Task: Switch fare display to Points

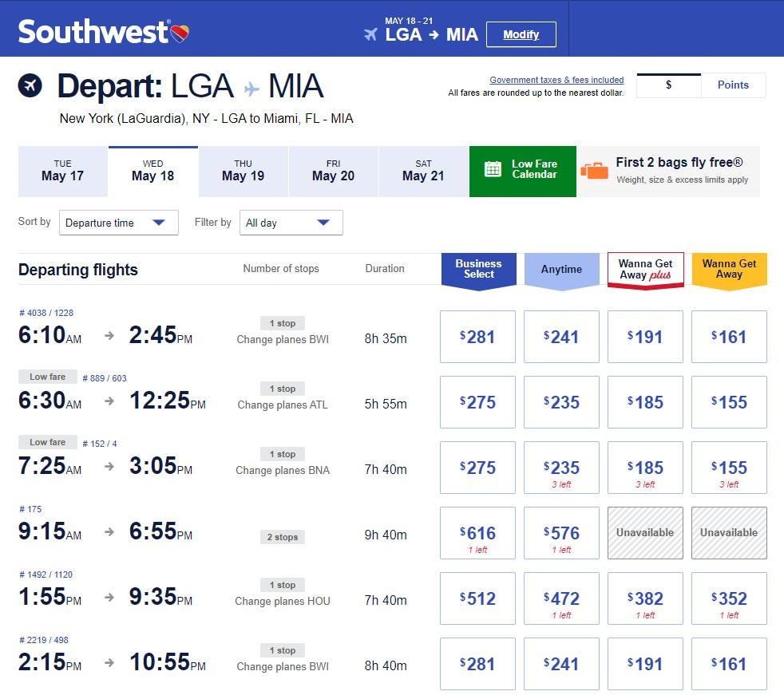Action: [733, 85]
